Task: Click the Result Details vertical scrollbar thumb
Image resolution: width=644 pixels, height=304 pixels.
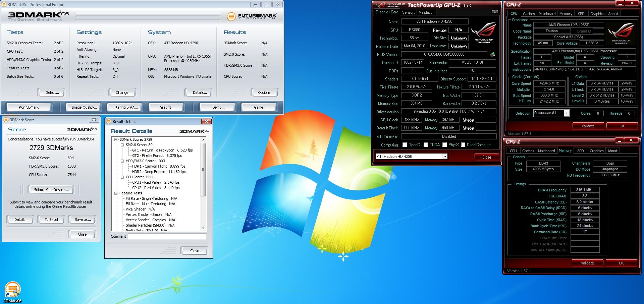Action: 203,170
